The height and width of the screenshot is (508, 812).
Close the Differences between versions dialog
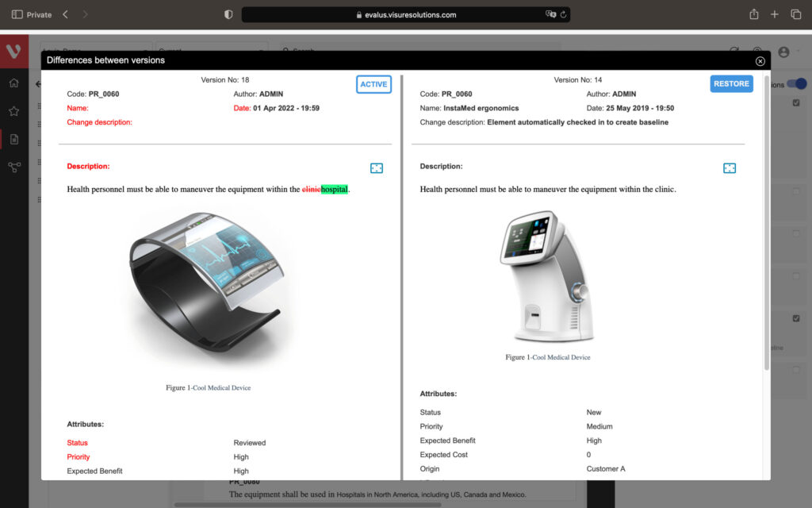760,61
